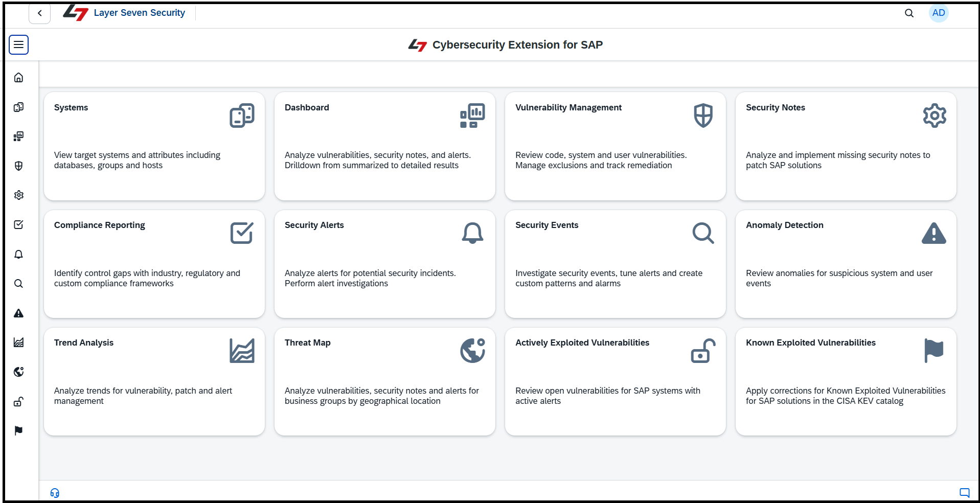
Task: Open the AD user profile avatar
Action: (x=938, y=13)
